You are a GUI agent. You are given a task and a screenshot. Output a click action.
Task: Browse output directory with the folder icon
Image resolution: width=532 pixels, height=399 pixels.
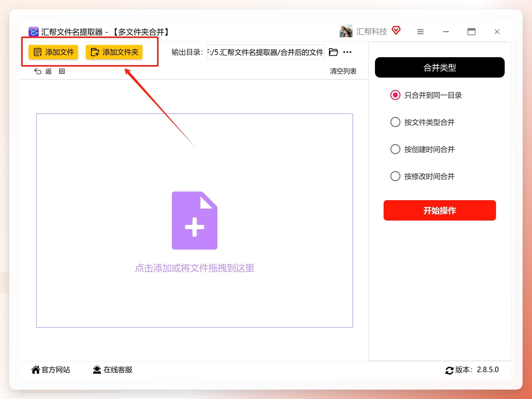click(x=333, y=52)
